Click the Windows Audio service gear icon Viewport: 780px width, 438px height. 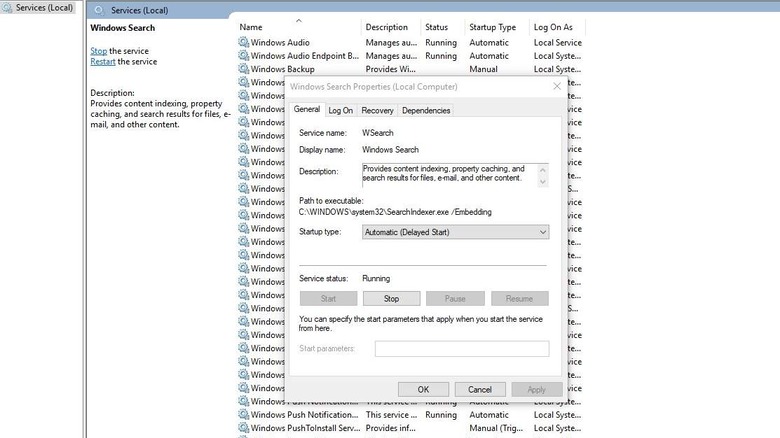[x=243, y=43]
